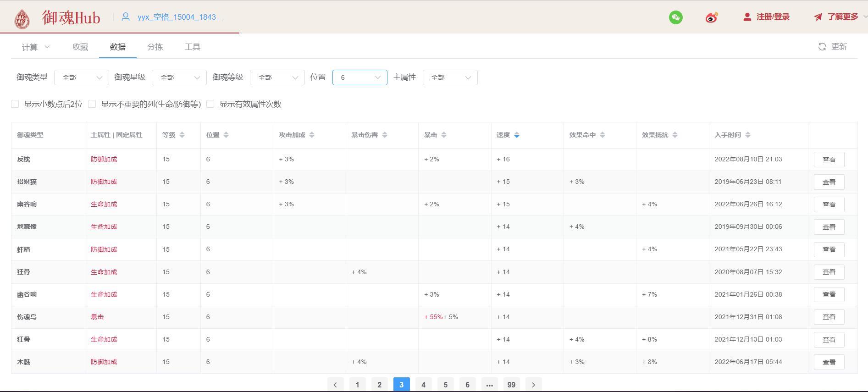Enable 显示小数点后2位 checkbox

coord(15,104)
